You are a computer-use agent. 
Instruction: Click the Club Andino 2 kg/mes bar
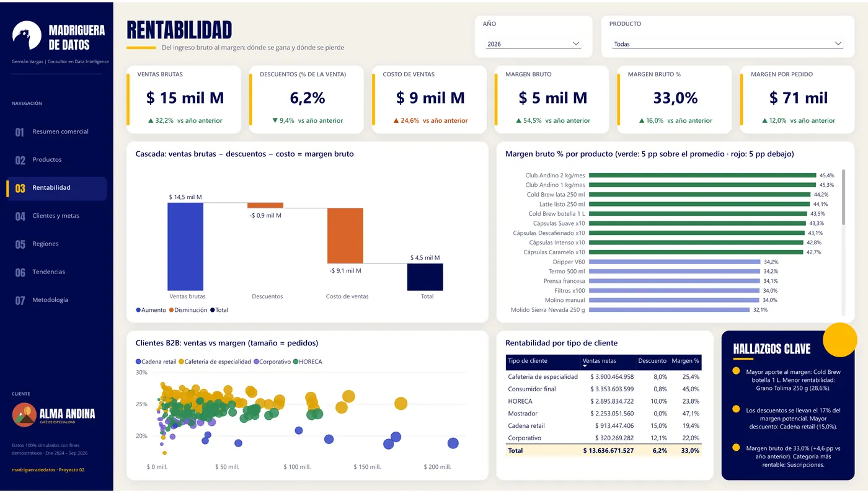coord(702,175)
